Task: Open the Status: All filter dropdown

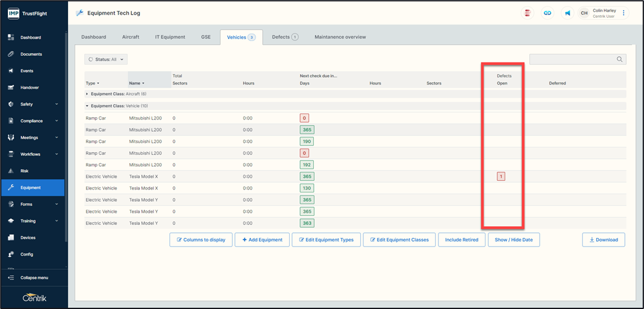Action: [106, 59]
